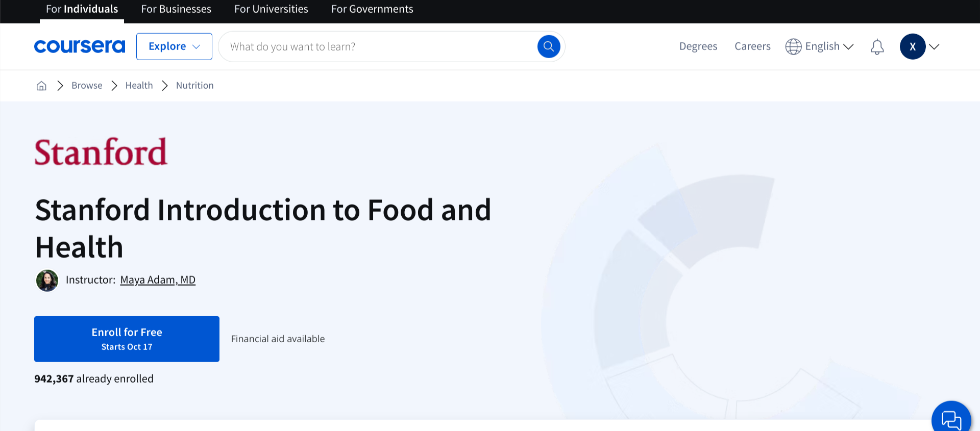Screen dimensions: 980x431
Task: Click the globe language icon
Action: (793, 46)
